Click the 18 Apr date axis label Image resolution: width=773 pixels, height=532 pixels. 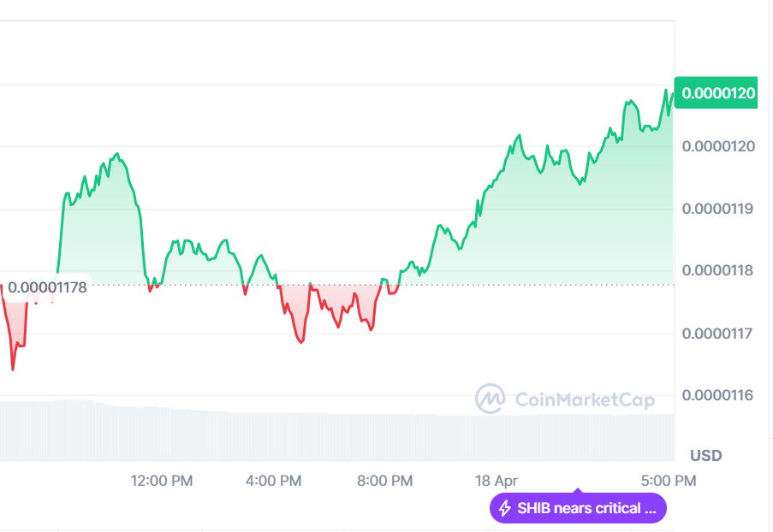(497, 481)
